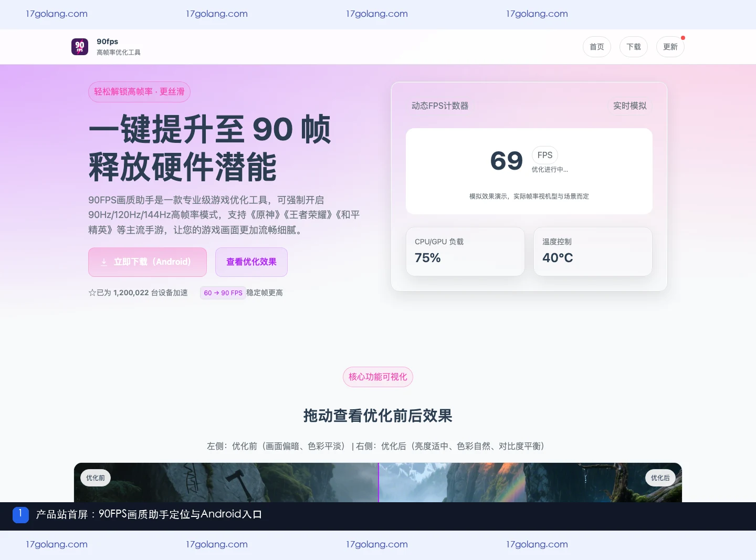The image size is (756, 560).
Task: Click the 一键提升至 90 帧 headline
Action: pyautogui.click(x=210, y=129)
